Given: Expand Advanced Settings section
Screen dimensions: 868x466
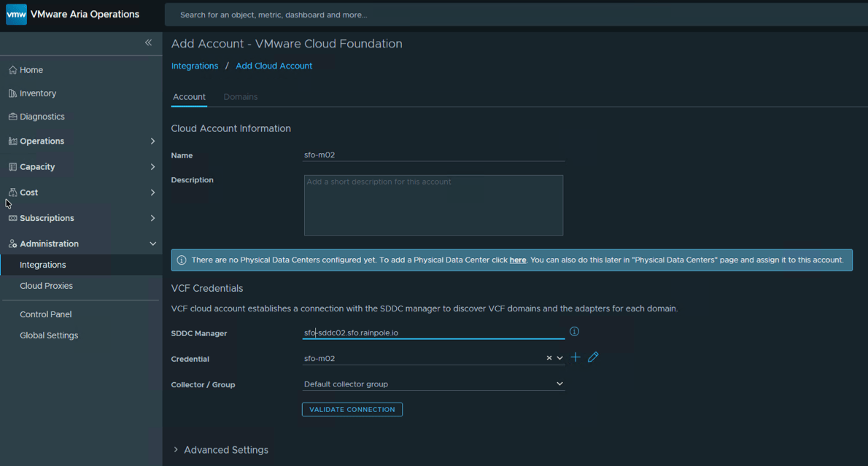Looking at the screenshot, I should [221, 450].
